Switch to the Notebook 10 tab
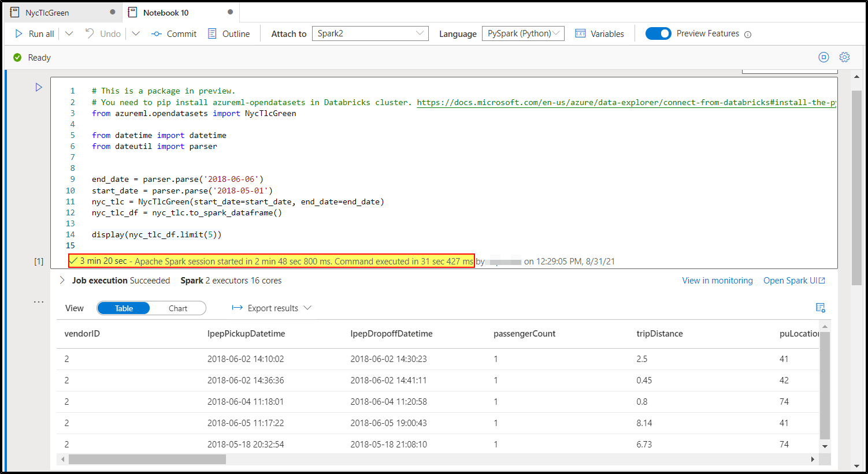 (181, 12)
